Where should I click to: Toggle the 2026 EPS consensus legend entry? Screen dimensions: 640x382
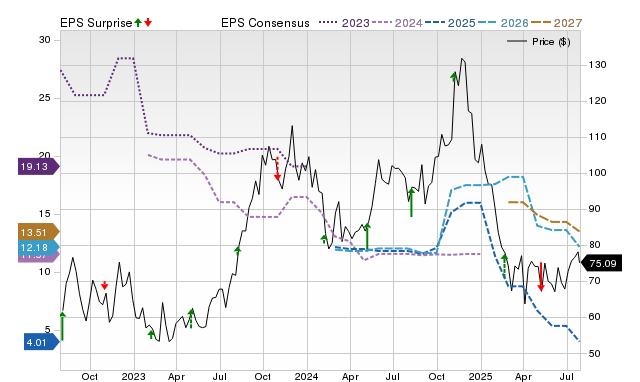click(x=503, y=23)
